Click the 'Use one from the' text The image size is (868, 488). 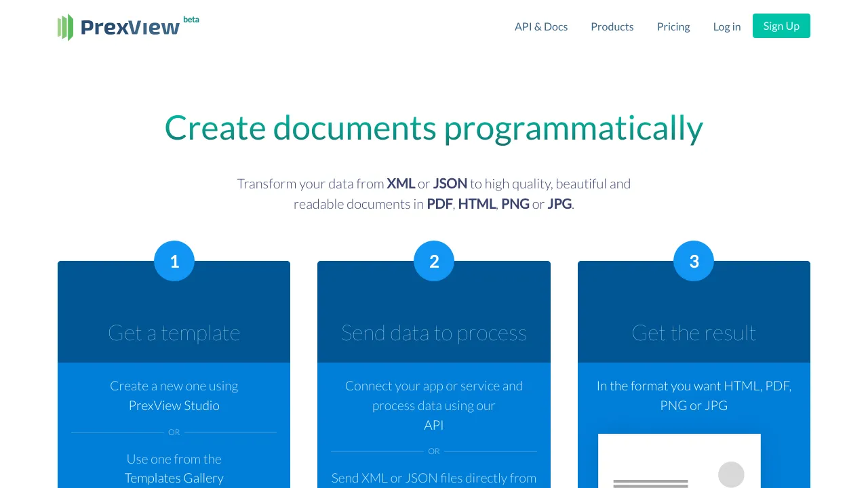click(x=174, y=459)
